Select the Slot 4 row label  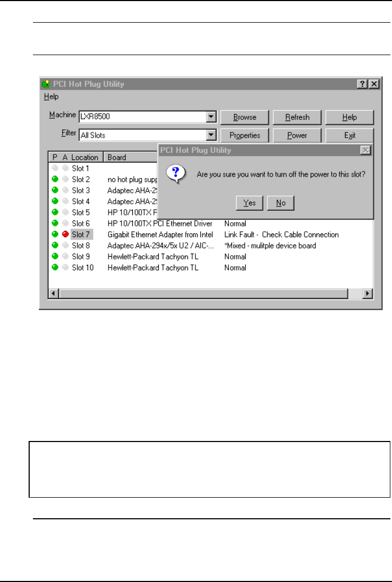(81, 201)
